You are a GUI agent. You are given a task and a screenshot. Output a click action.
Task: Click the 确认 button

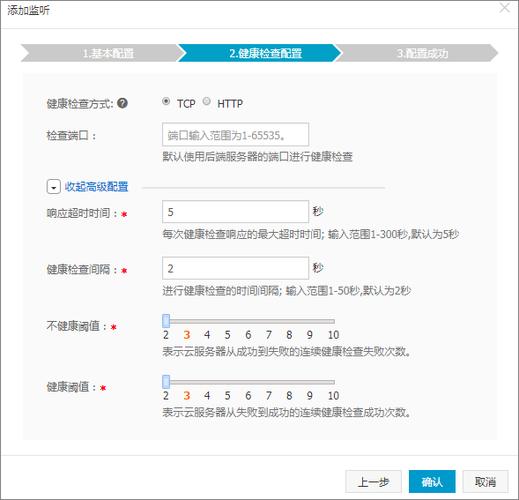432,481
